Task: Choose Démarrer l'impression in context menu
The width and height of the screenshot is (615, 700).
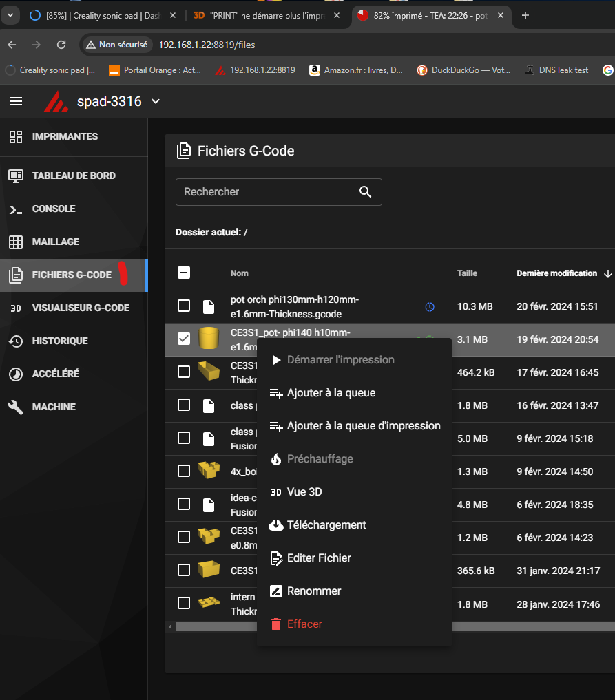Action: coord(354,360)
